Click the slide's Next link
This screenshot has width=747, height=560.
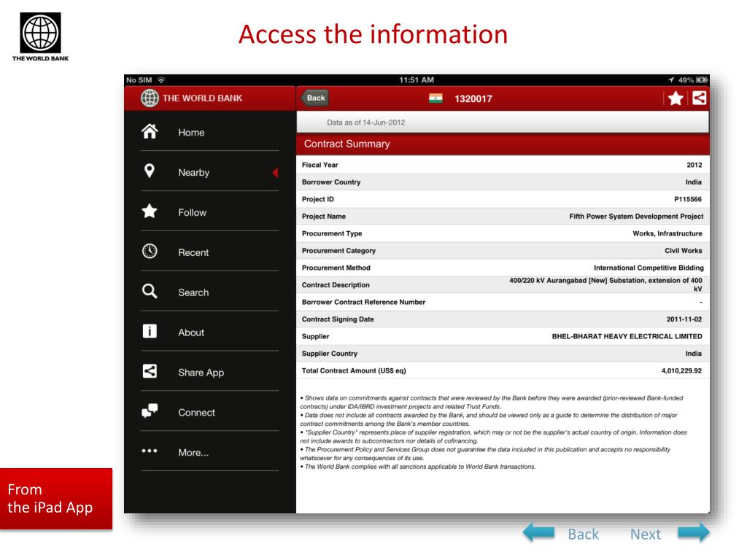point(646,534)
